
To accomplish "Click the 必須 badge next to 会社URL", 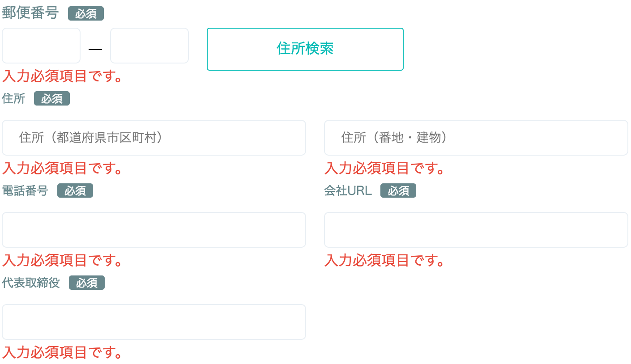I will point(398,191).
